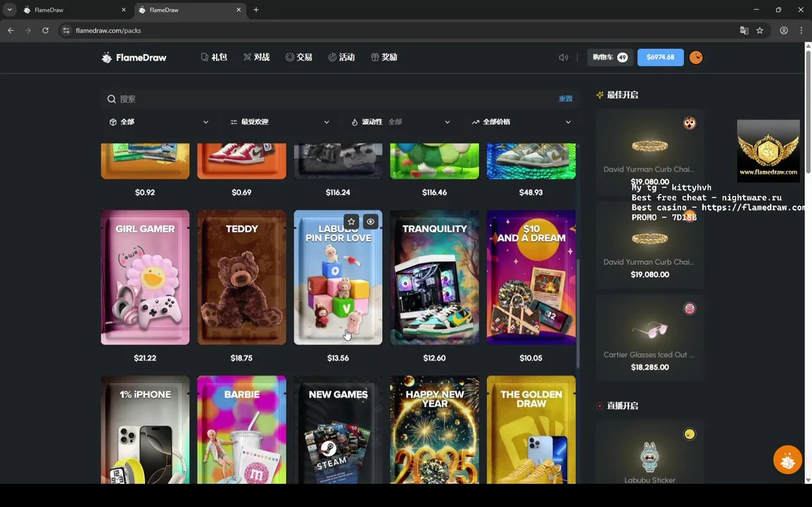Open the orange user avatar
This screenshot has width=812, height=507.
click(696, 58)
